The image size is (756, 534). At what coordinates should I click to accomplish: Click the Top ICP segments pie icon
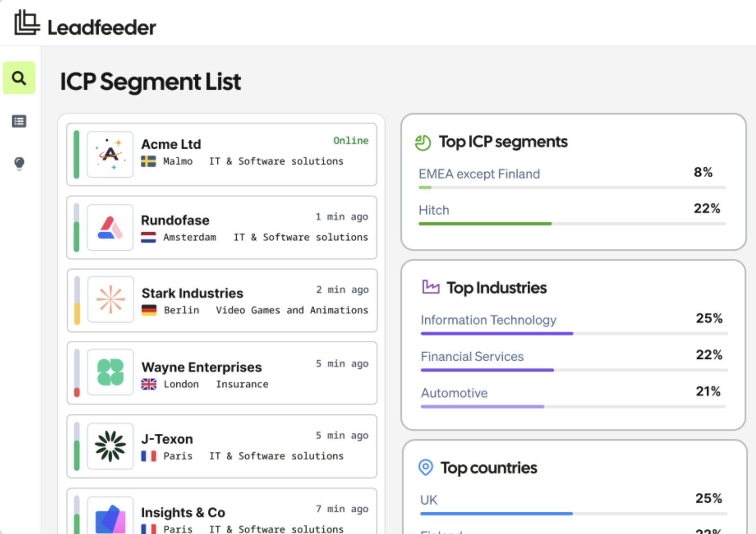(423, 143)
